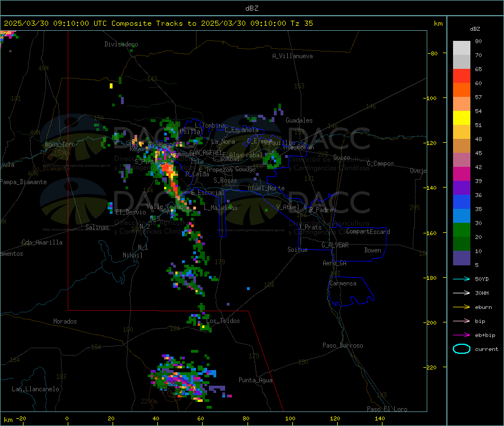504x426 pixels.
Task: Click the Nihuil map label
Action: click(132, 255)
